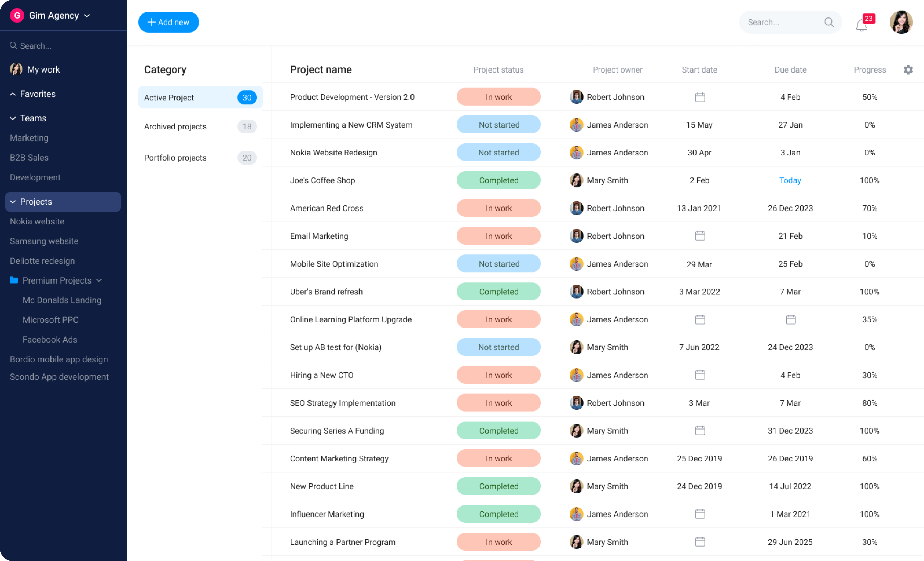Viewport: 924px width, 561px height.
Task: Change Not started status for Nokia Website Redesign
Action: tap(498, 152)
